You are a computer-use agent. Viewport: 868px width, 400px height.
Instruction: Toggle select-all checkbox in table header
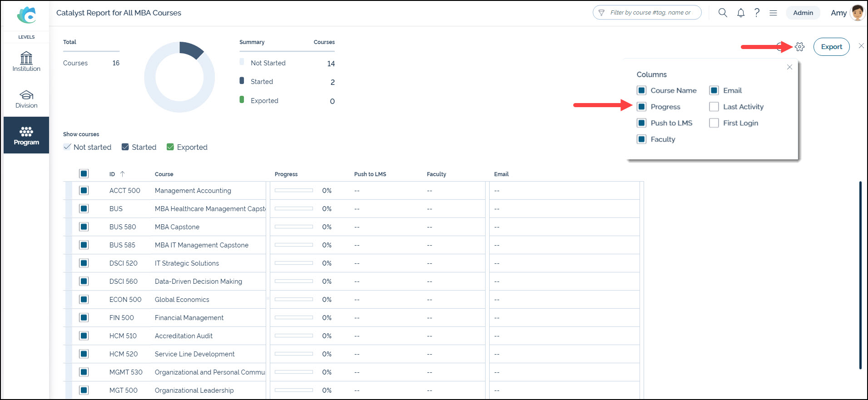click(x=84, y=173)
